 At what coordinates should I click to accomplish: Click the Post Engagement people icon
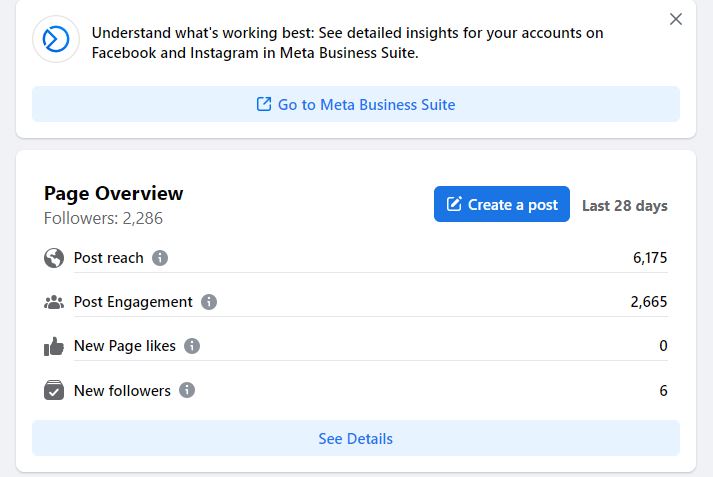[x=54, y=302]
